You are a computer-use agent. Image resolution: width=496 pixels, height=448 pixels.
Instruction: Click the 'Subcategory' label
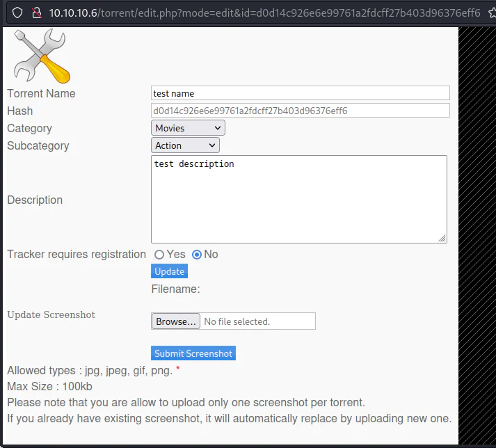[x=38, y=145]
